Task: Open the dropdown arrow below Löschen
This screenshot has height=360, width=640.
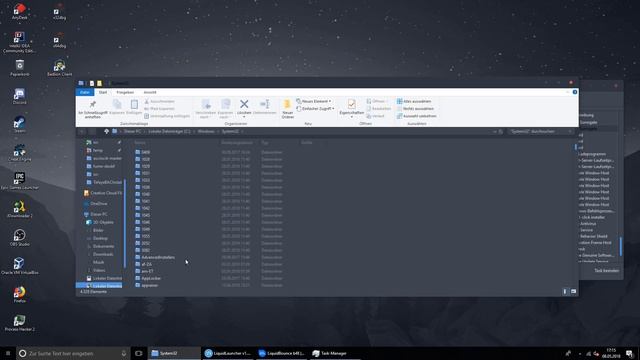Action: (244, 117)
